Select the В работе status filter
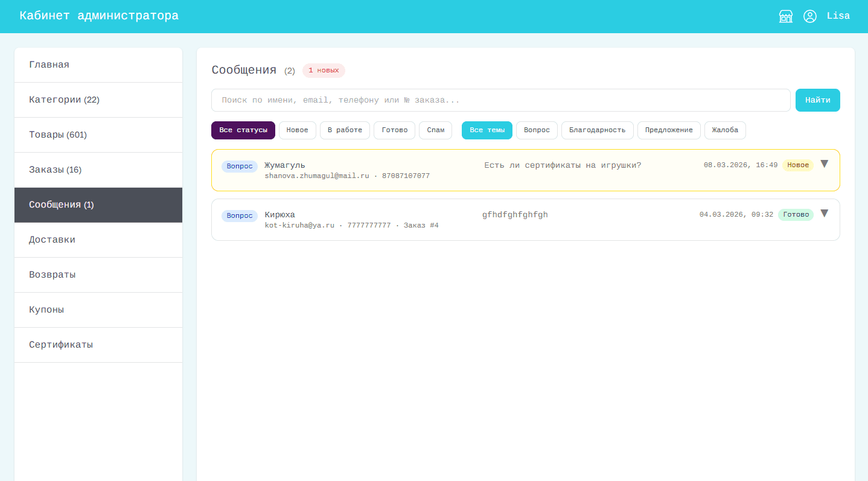 tap(349, 130)
